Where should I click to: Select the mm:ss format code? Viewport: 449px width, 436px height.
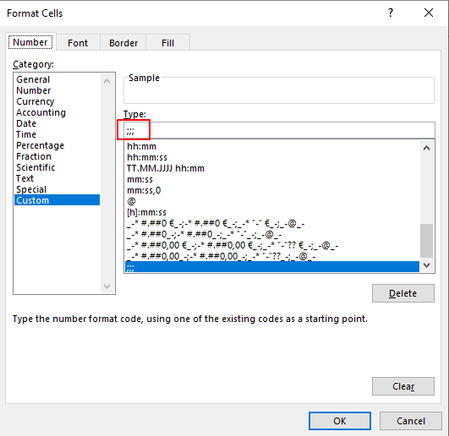pos(272,179)
